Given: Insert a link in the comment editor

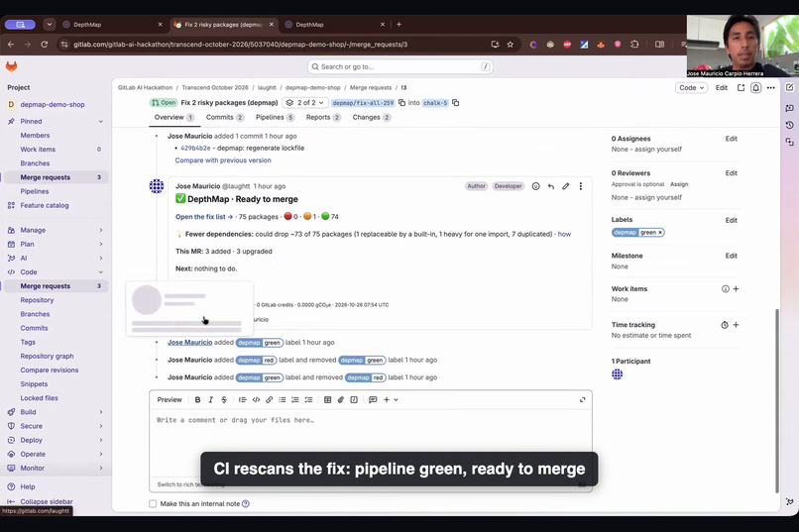Looking at the screenshot, I should pyautogui.click(x=269, y=399).
